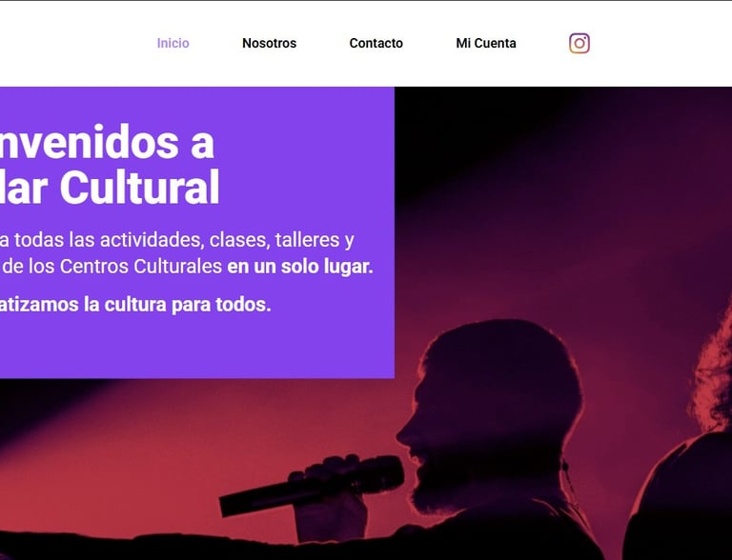Click the word 'Cultural' in the heading
Image resolution: width=732 pixels, height=560 pixels.
pos(139,187)
